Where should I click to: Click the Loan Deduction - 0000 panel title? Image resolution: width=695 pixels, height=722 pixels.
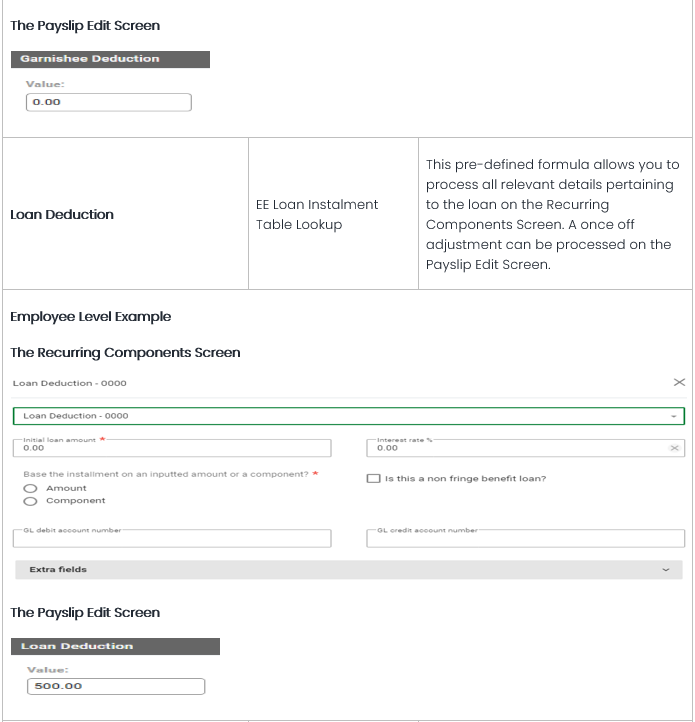coord(70,383)
